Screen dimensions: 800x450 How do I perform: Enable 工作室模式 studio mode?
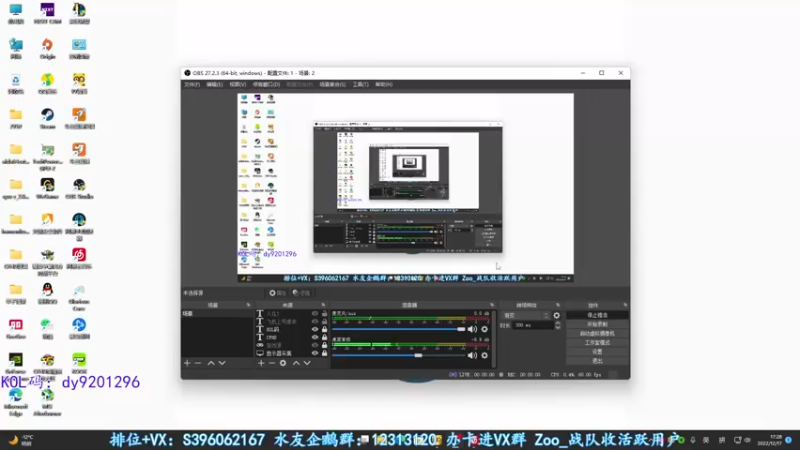coord(597,343)
